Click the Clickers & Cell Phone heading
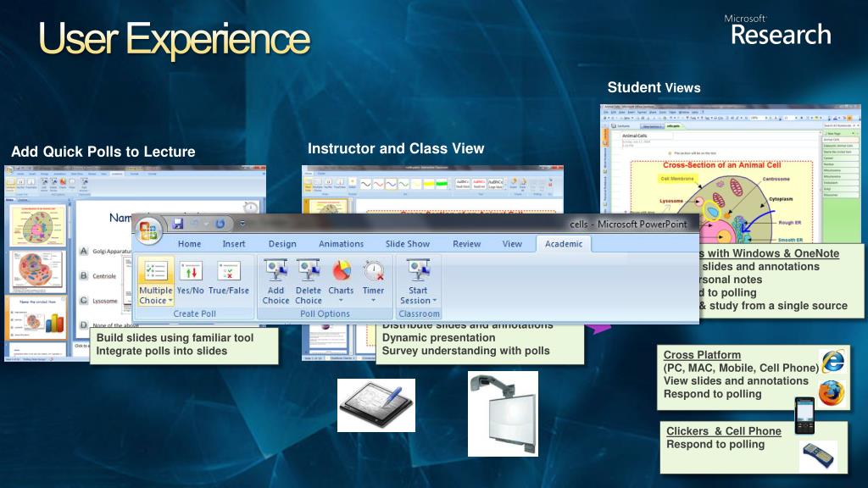The height and width of the screenshot is (488, 868). (x=724, y=431)
